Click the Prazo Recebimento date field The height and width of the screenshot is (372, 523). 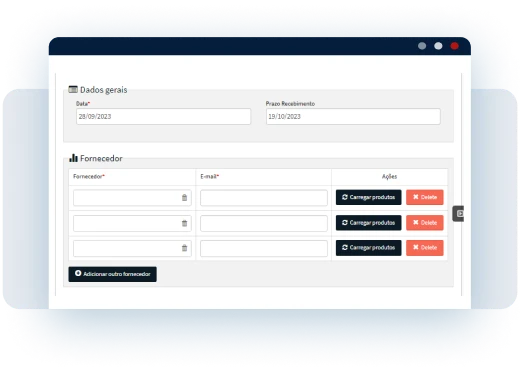pos(353,116)
